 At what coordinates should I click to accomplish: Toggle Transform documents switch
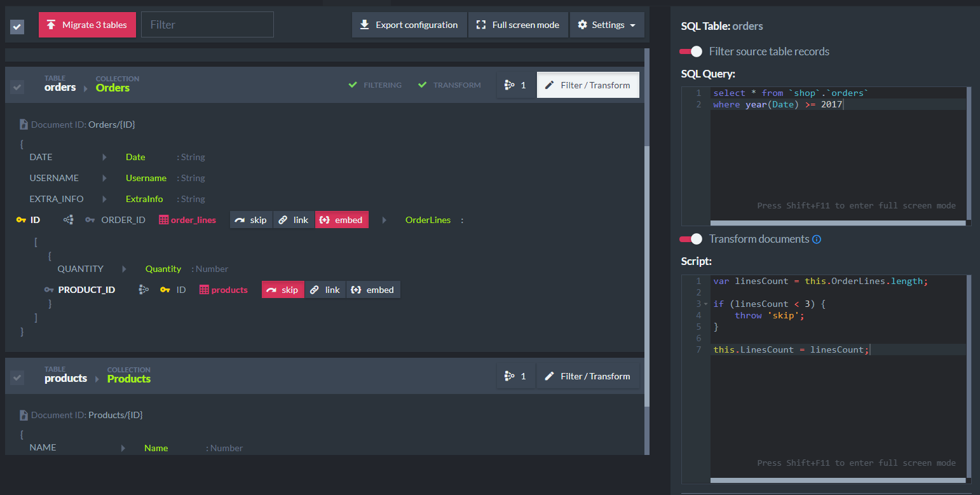691,239
